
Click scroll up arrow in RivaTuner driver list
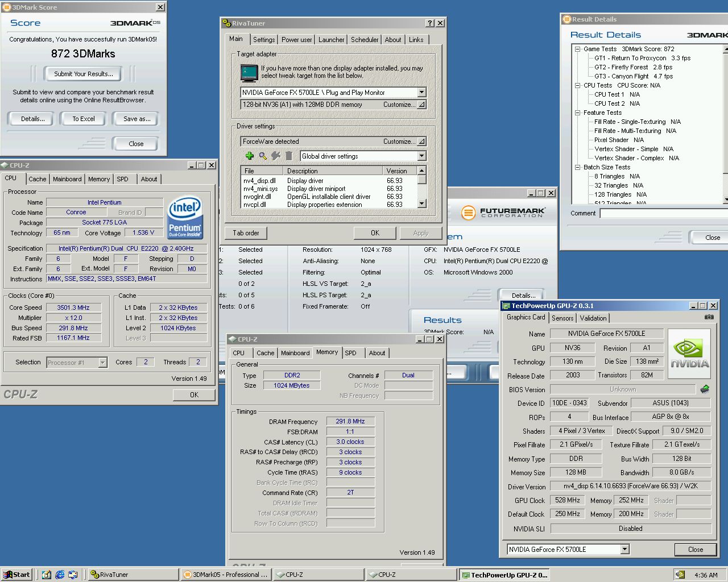click(x=421, y=171)
